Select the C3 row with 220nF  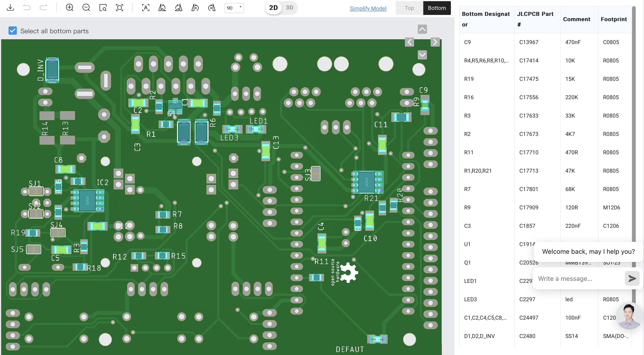coord(546,226)
